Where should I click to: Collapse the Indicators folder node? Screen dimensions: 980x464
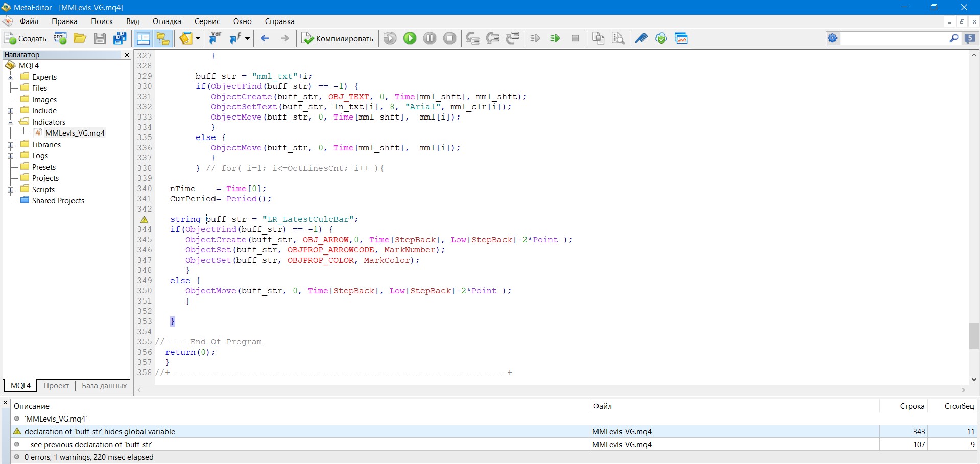pos(10,122)
